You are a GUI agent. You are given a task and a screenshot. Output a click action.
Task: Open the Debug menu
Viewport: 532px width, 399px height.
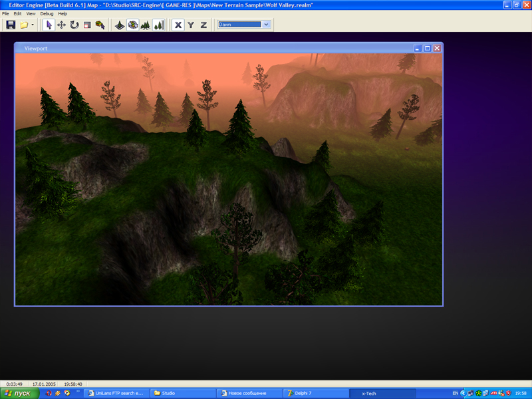point(47,13)
